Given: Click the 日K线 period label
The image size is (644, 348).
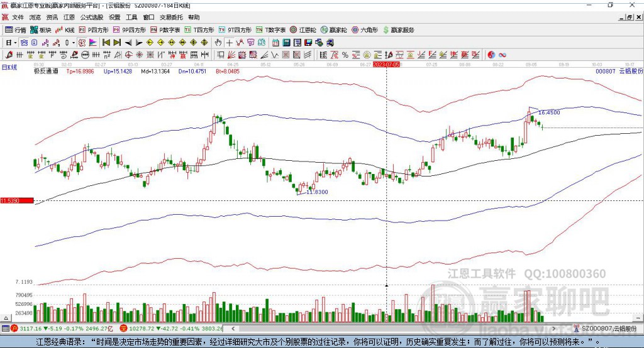Looking at the screenshot, I should coord(9,67).
